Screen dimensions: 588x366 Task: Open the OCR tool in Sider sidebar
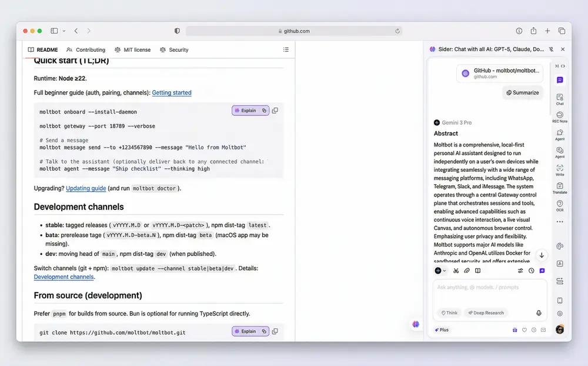[x=560, y=205]
